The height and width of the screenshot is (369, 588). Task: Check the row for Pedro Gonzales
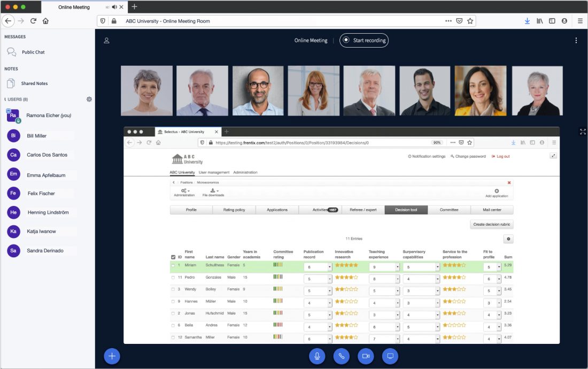(174, 277)
